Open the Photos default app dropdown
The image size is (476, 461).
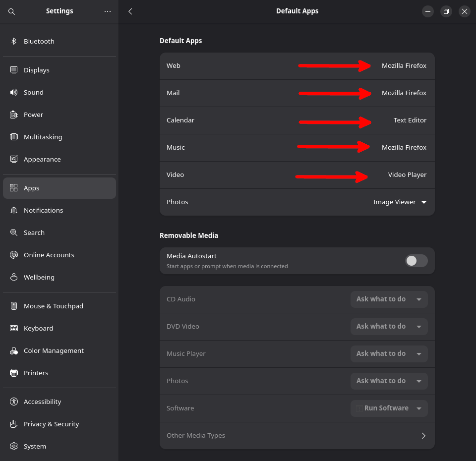400,202
